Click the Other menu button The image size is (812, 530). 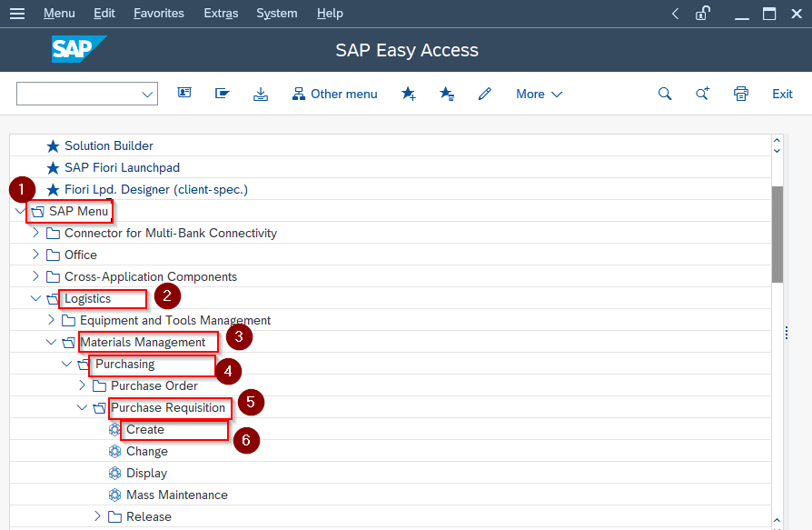(x=334, y=94)
